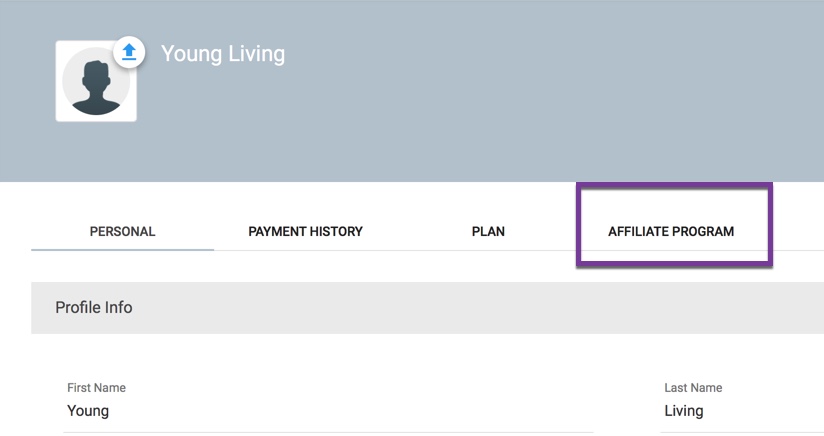Open the Affiliate Program tab
The height and width of the screenshot is (436, 824).
(671, 231)
